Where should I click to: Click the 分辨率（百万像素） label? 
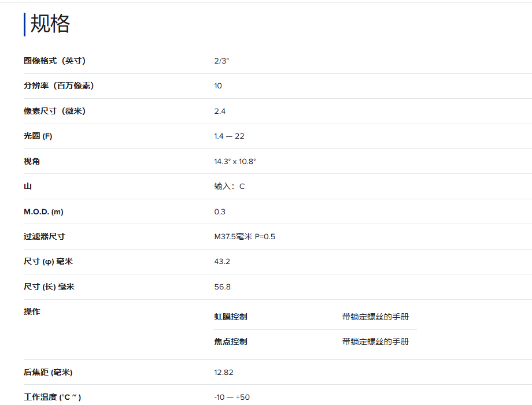pyautogui.click(x=58, y=86)
